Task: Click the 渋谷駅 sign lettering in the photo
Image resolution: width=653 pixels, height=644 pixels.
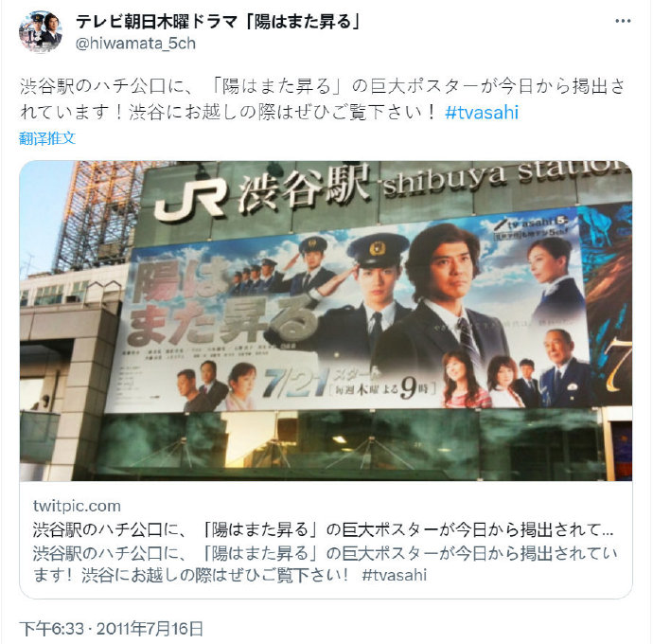Action: tap(304, 188)
